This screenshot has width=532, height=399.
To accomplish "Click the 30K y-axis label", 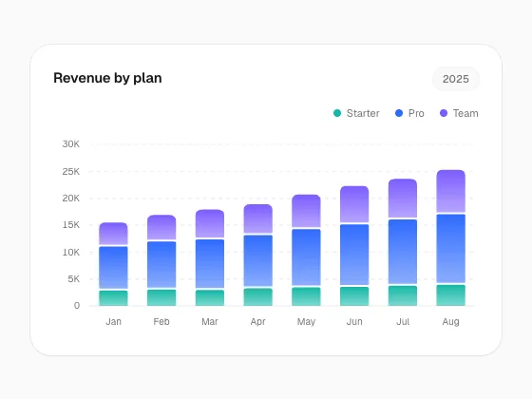I will click(x=71, y=143).
